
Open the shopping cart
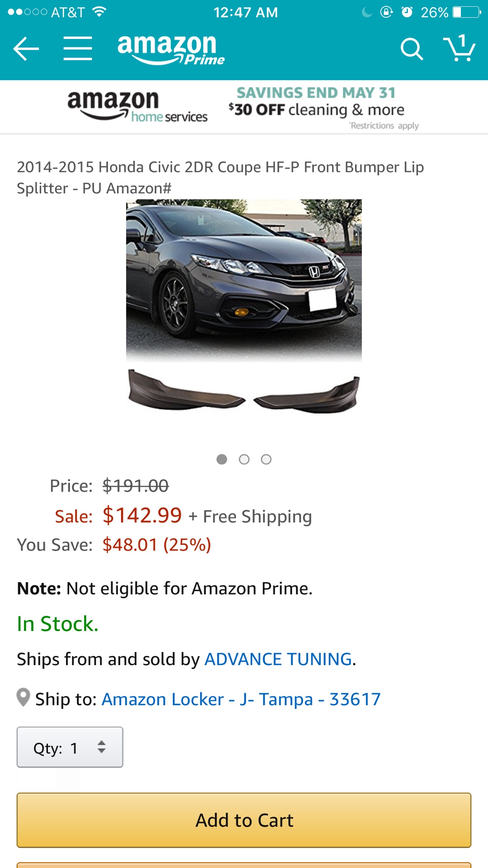click(459, 48)
